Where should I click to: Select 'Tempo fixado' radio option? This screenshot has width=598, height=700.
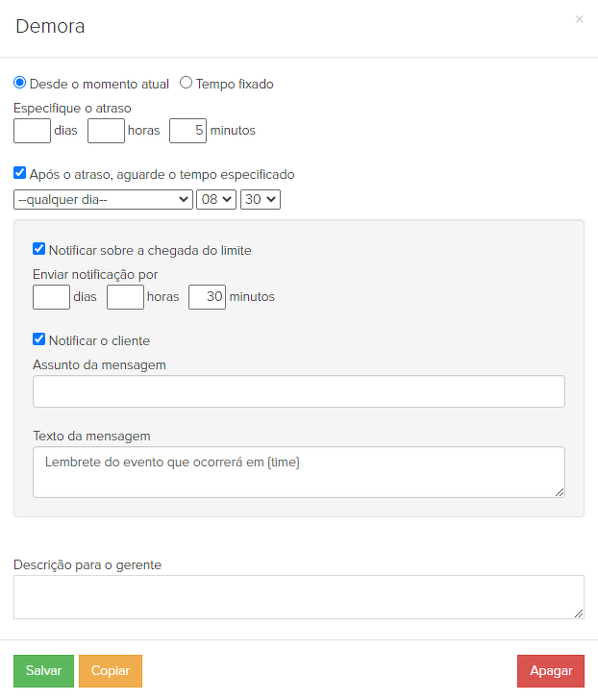[x=187, y=84]
